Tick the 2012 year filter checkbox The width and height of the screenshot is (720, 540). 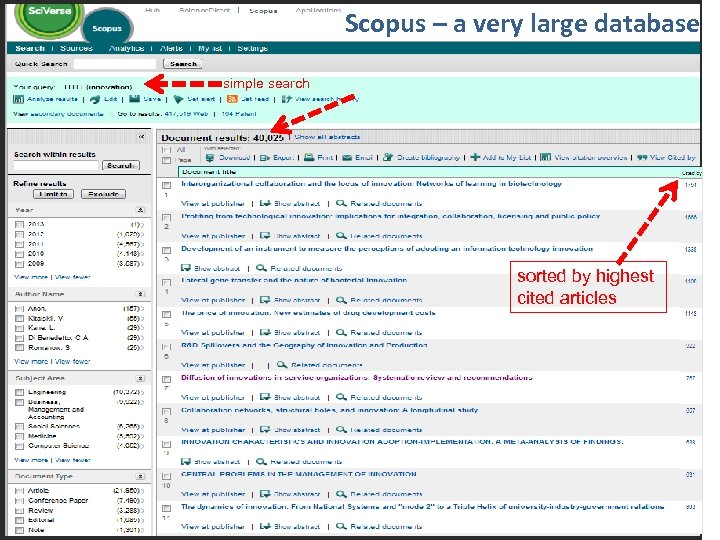19,235
